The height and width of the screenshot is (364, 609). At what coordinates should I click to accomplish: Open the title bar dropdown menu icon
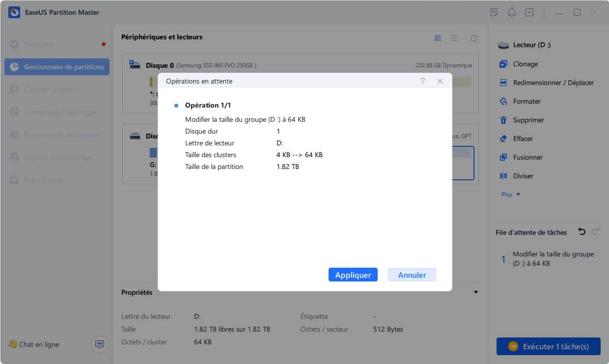(529, 12)
